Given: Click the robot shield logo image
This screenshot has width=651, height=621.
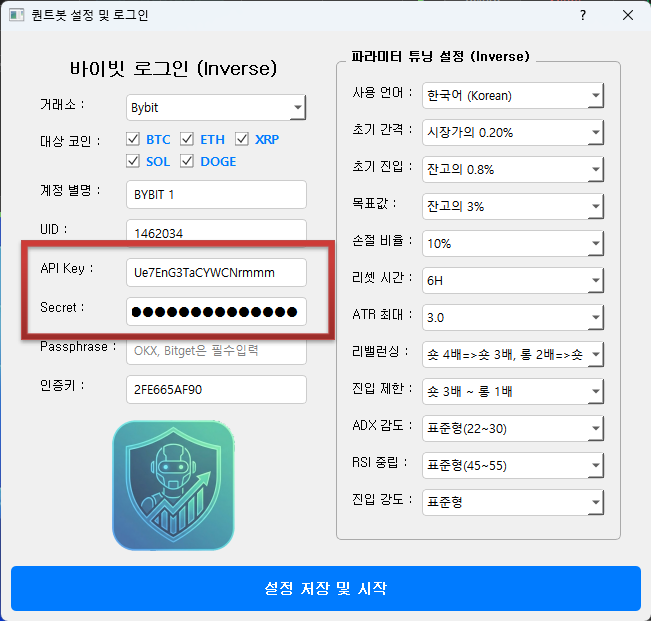Looking at the screenshot, I should tap(173, 485).
